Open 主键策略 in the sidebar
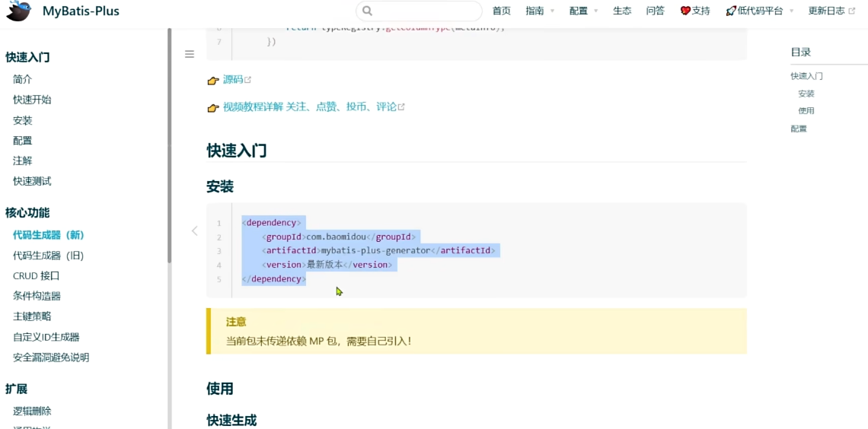 pyautogui.click(x=32, y=316)
